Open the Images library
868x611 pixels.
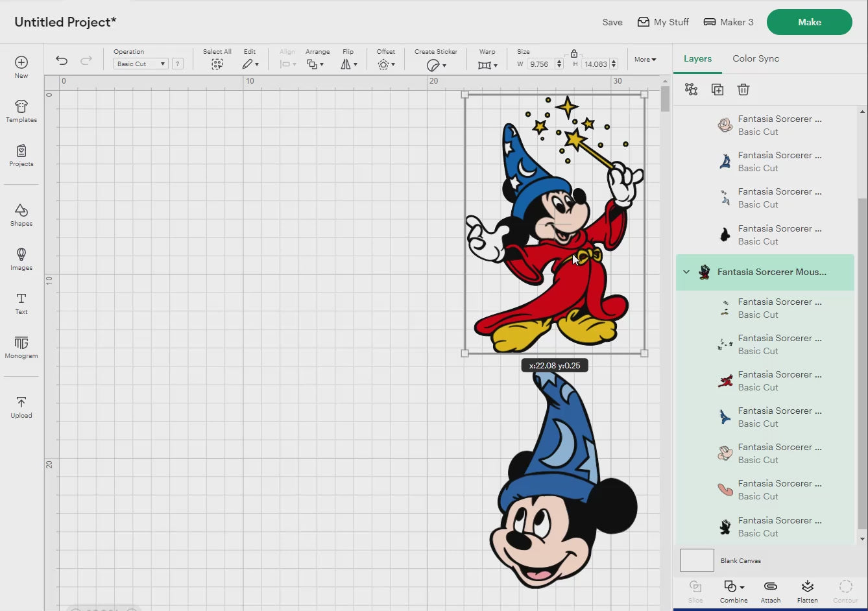point(21,259)
